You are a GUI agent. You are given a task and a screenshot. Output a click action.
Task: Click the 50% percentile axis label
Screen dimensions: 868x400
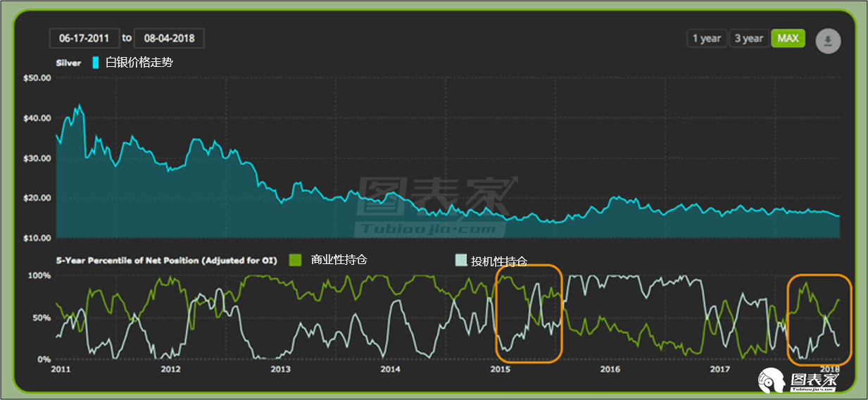click(x=42, y=318)
